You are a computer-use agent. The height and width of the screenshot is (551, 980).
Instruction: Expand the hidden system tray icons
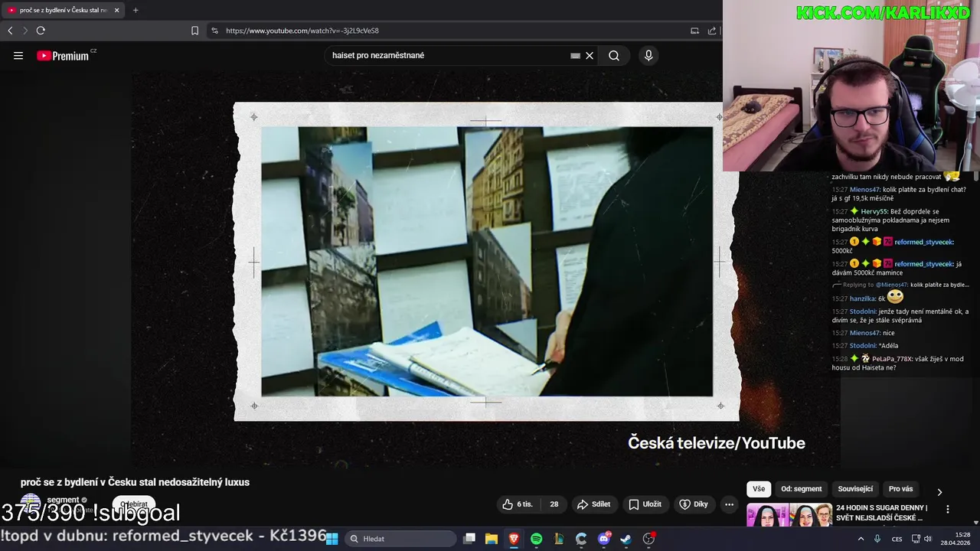point(861,539)
